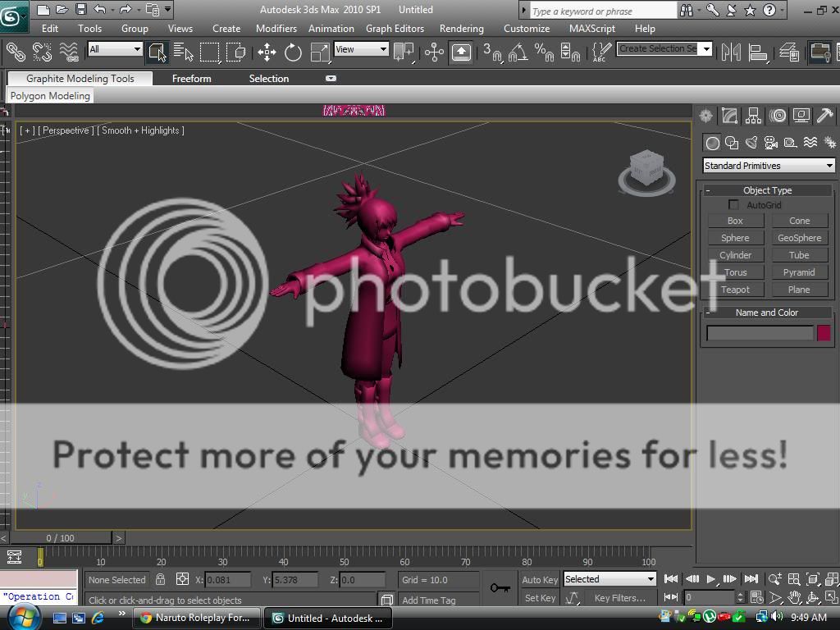Switch to the Selection ribbon tab
840x630 pixels.
pos(268,79)
